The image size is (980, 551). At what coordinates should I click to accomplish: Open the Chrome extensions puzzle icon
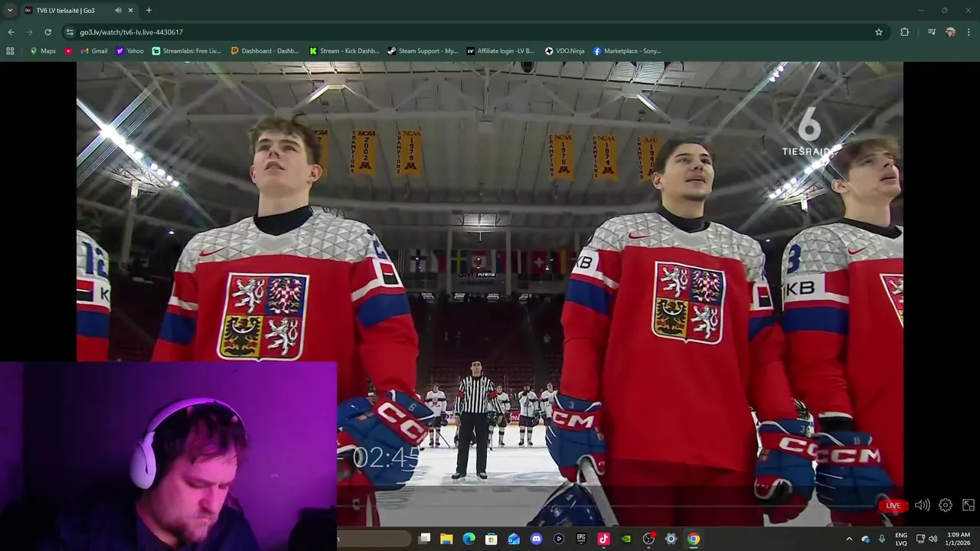[905, 32]
